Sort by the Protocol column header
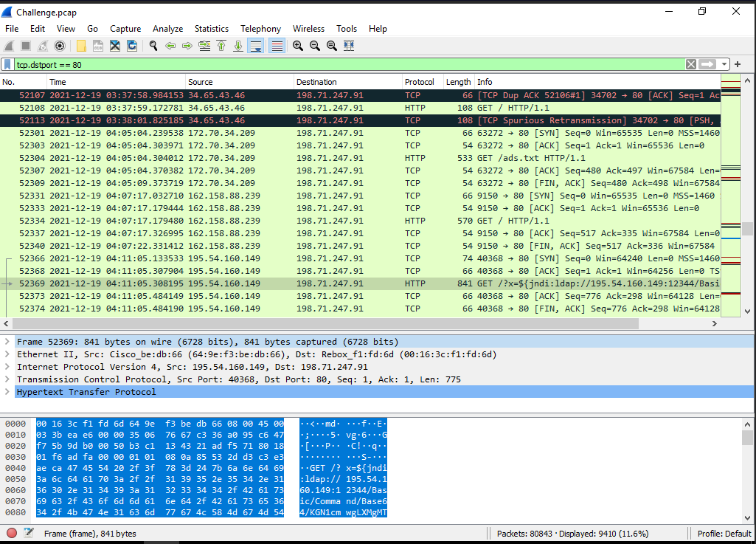This screenshot has height=544, width=756. point(423,82)
